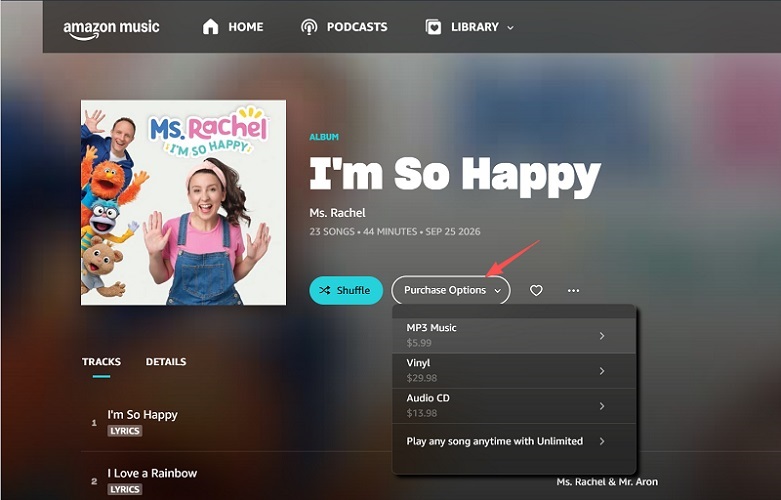Screen dimensions: 781x500
Task: Play track 1 I'm So Happy
Action: [x=142, y=415]
